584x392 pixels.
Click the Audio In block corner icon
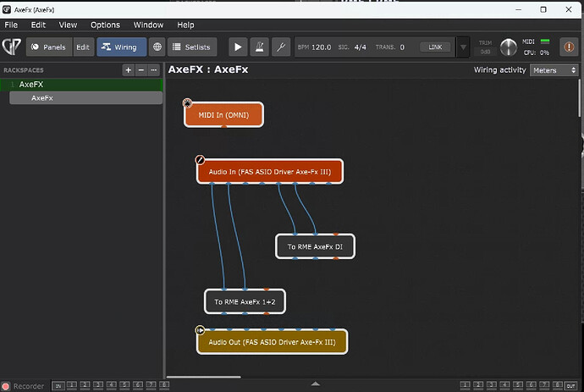[200, 160]
